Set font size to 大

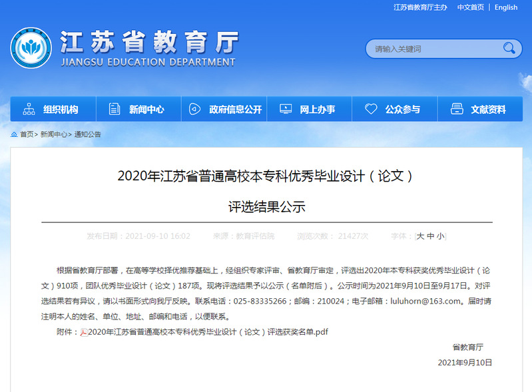(x=420, y=236)
